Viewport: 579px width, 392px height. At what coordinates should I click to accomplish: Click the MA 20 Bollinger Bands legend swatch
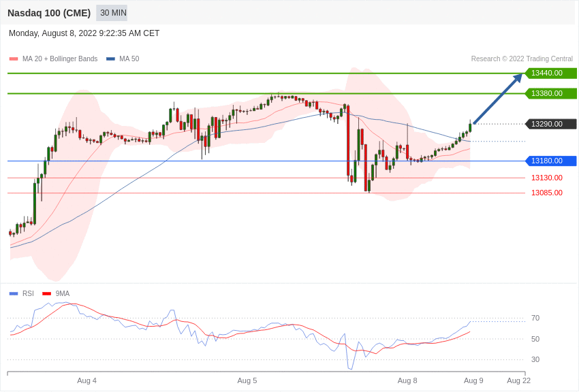coord(14,59)
